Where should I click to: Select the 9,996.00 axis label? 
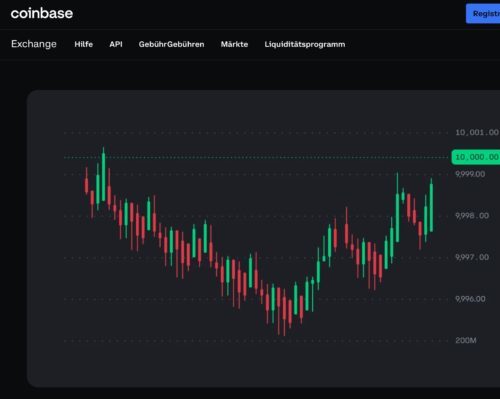point(470,299)
